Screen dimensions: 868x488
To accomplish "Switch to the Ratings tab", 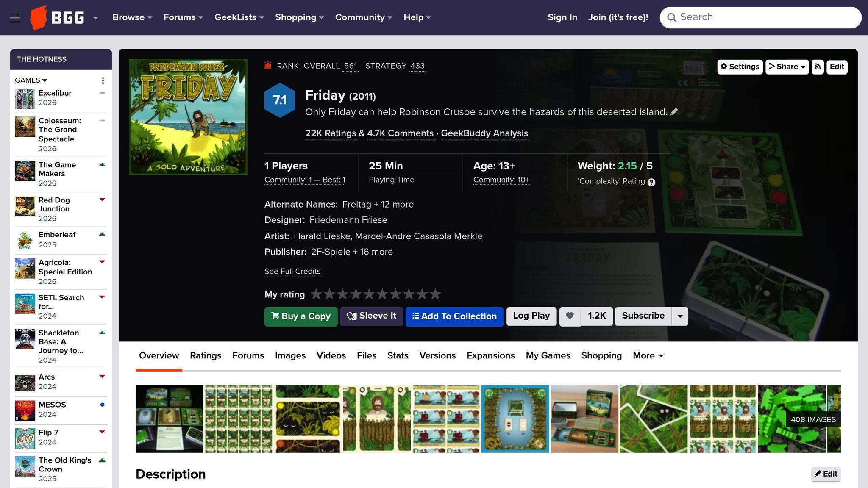I will pyautogui.click(x=206, y=356).
